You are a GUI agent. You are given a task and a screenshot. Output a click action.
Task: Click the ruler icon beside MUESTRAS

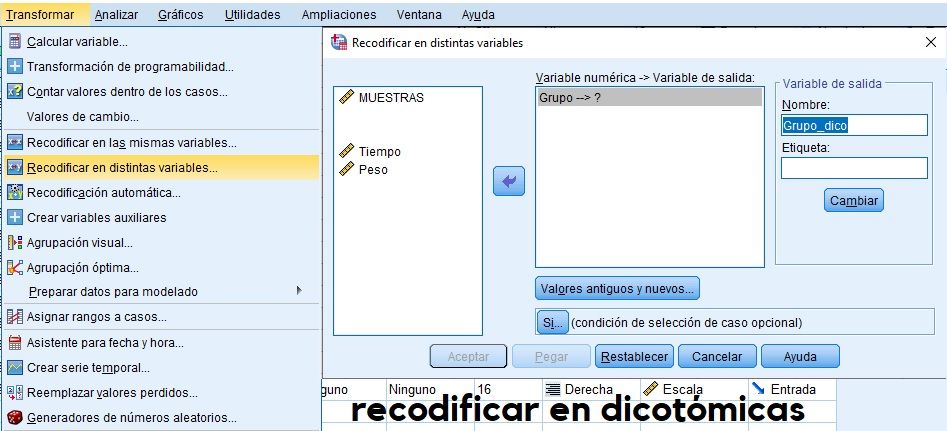click(x=346, y=97)
